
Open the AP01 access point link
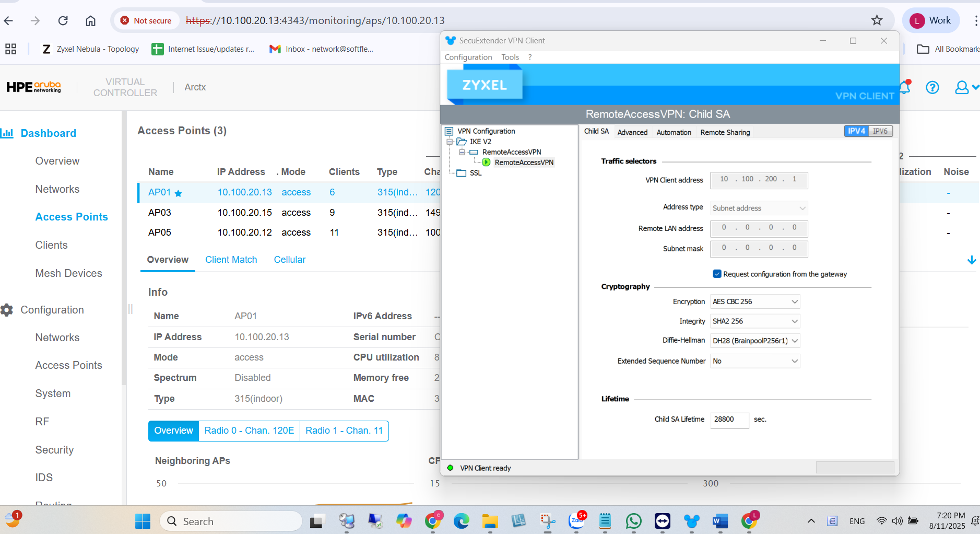click(x=159, y=192)
